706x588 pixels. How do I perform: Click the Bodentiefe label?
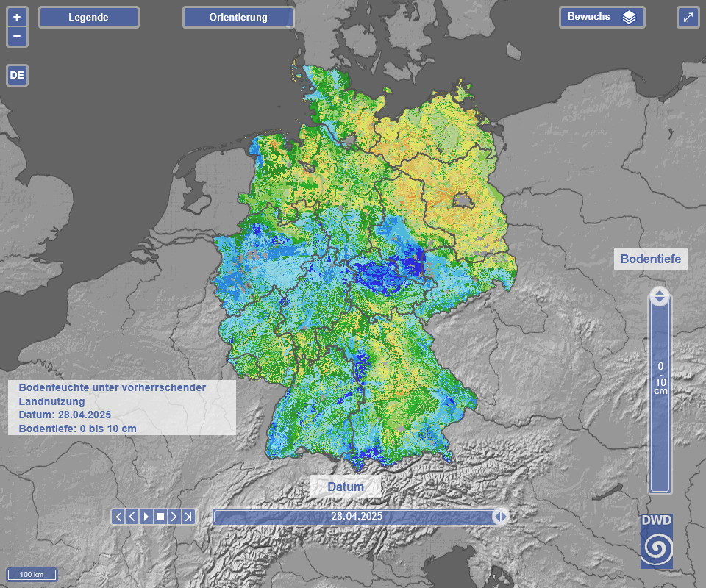click(x=651, y=259)
